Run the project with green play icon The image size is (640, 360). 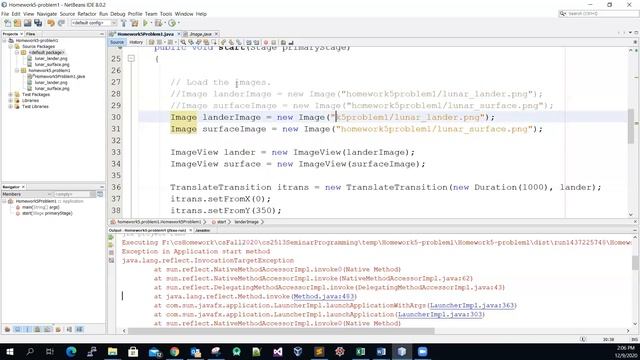tap(145, 23)
